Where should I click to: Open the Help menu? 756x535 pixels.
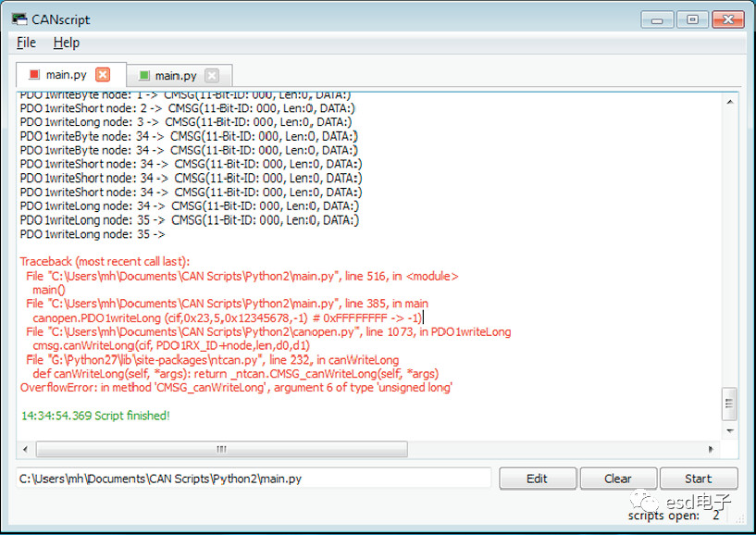click(66, 43)
